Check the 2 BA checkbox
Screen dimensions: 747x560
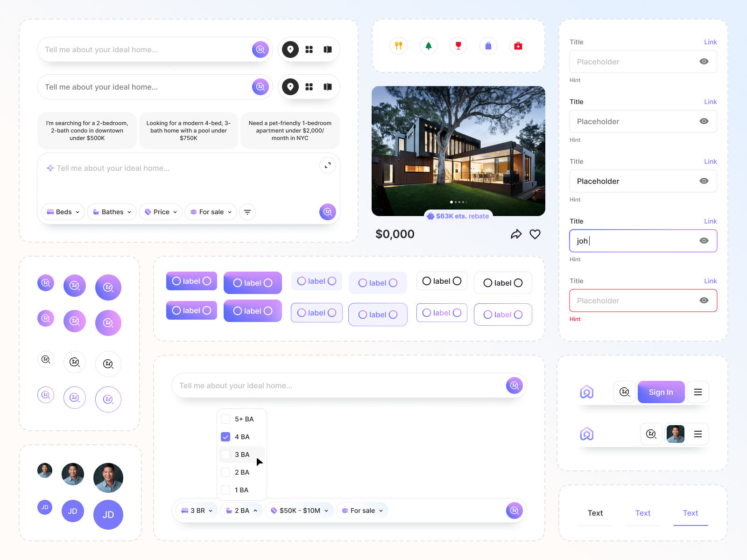click(x=226, y=472)
